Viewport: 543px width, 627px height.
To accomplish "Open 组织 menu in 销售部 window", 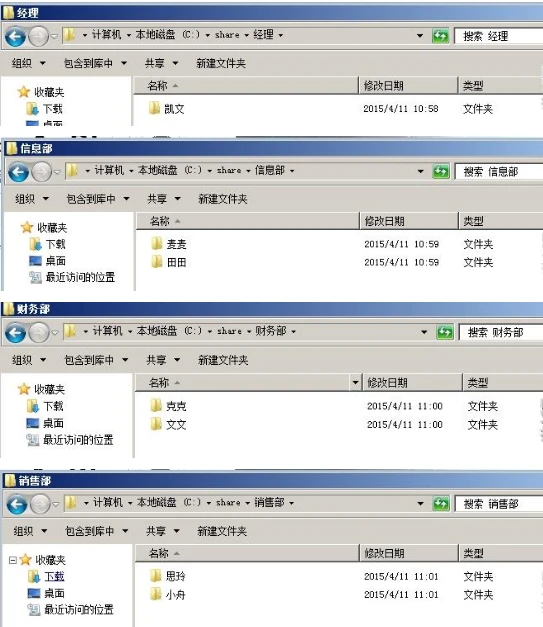I will [x=30, y=531].
